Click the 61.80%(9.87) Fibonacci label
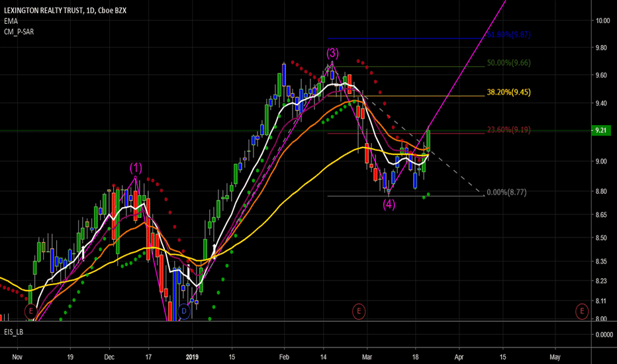Image resolution: width=617 pixels, height=364 pixels. (x=509, y=34)
